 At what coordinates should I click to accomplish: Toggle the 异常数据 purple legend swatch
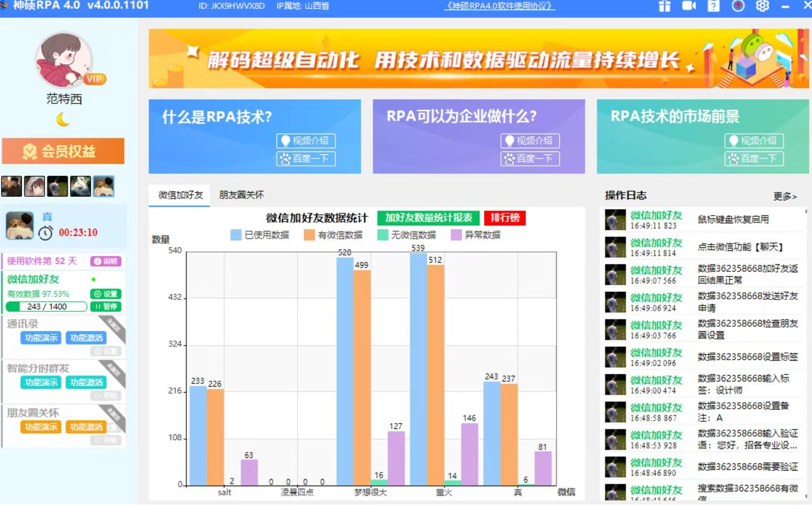(456, 235)
